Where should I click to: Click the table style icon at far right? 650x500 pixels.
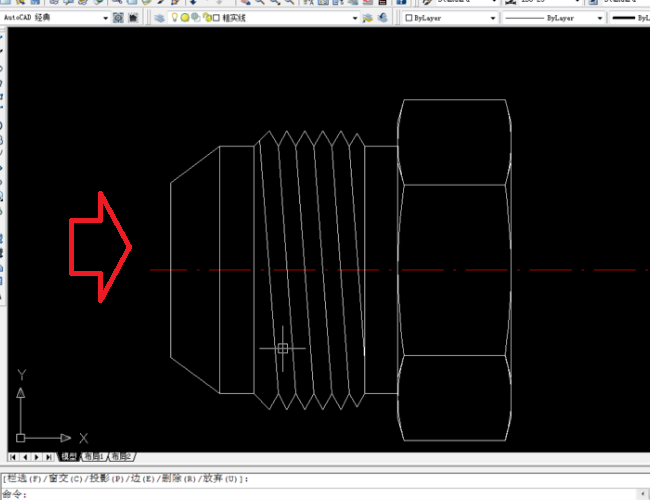point(593,2)
